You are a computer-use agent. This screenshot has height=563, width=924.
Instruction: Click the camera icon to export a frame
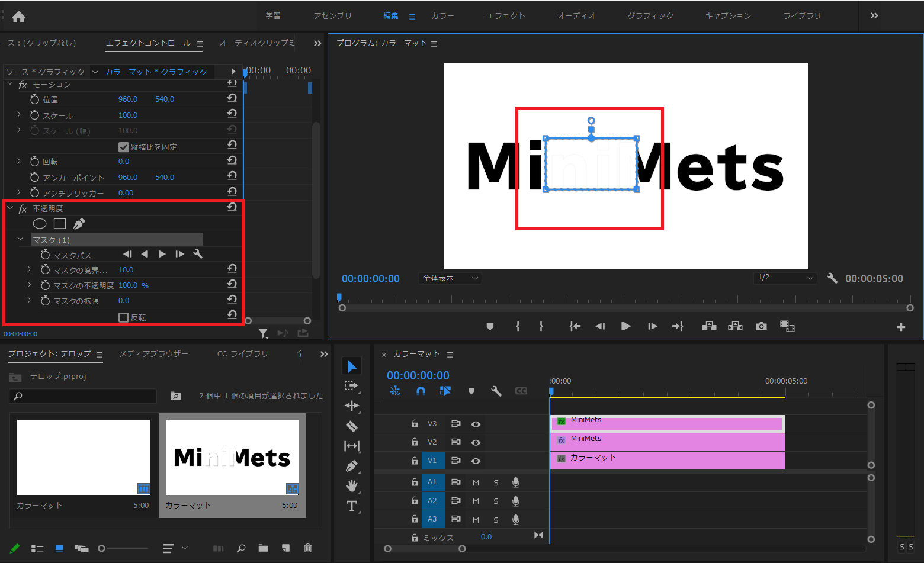coord(761,326)
